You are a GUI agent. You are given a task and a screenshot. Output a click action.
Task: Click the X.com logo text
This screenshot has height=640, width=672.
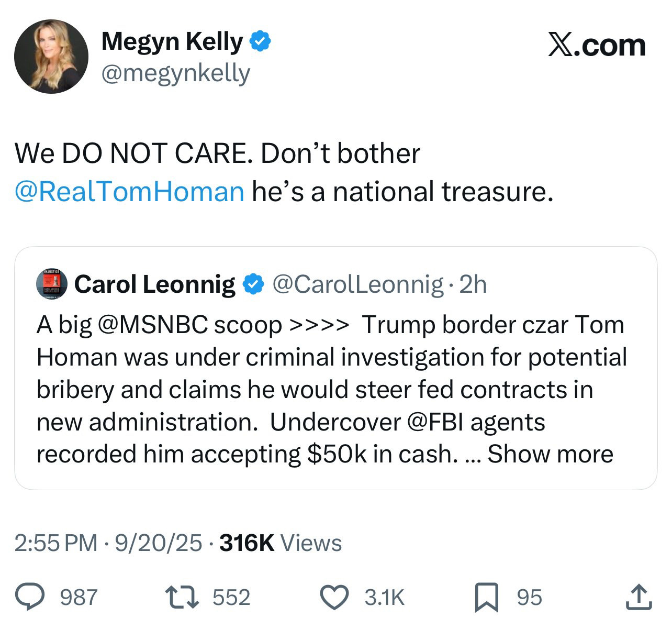pos(597,45)
